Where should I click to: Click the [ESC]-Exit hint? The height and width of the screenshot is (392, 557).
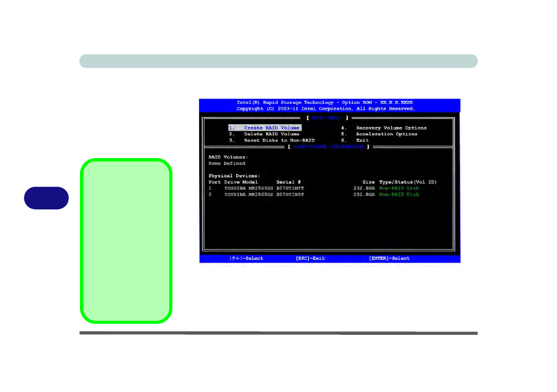click(311, 258)
